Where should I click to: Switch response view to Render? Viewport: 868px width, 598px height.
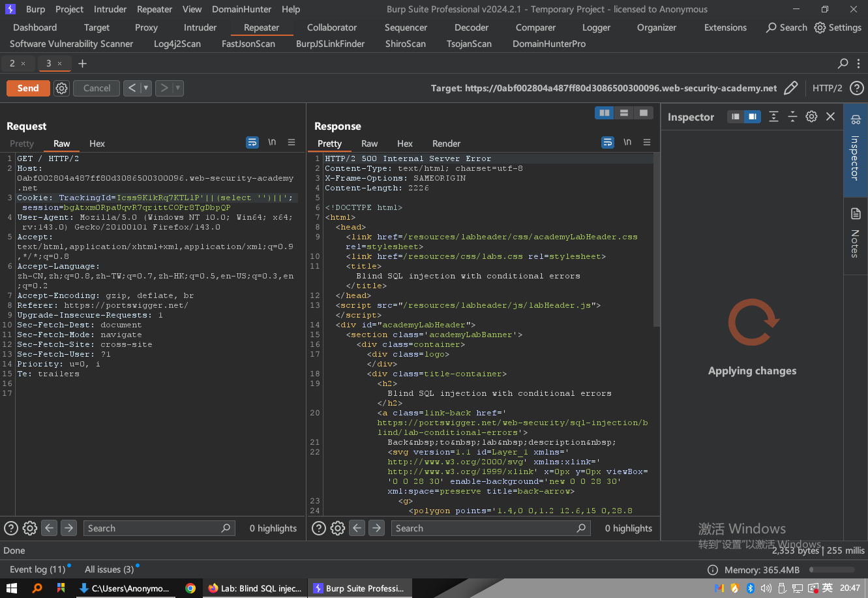point(446,143)
